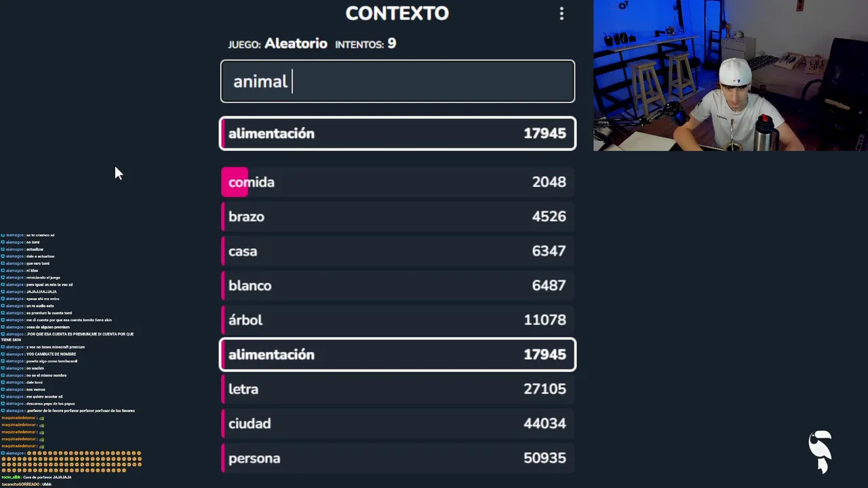Click the streamer webcam video

730,75
